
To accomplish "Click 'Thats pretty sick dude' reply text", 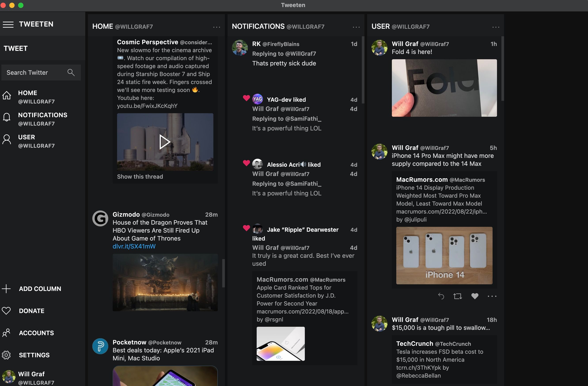I will pyautogui.click(x=284, y=63).
